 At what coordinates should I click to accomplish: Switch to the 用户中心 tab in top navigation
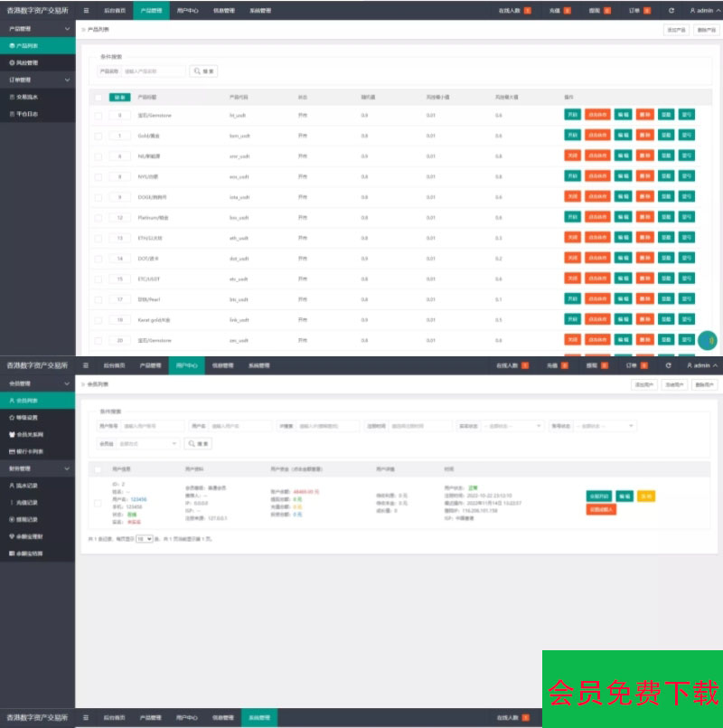(x=187, y=10)
